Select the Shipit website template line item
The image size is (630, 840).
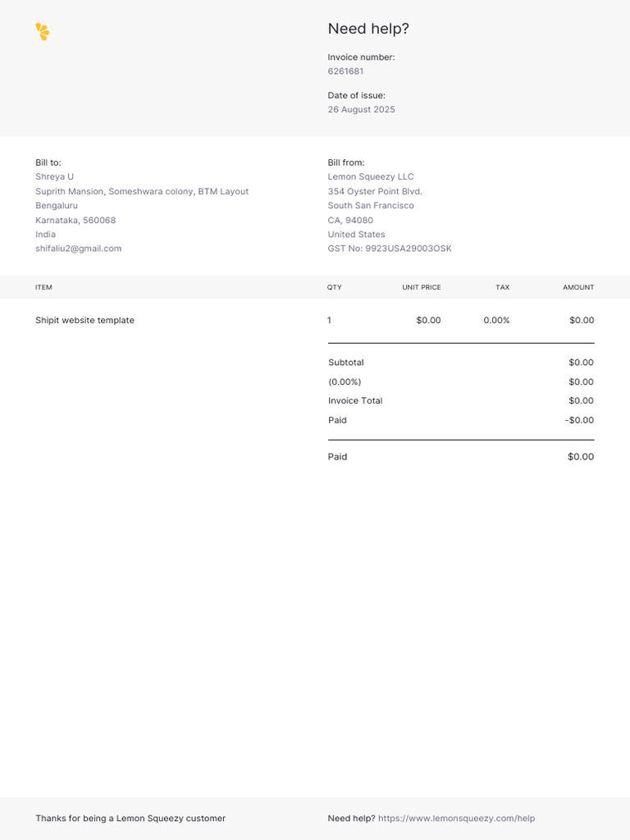coord(84,321)
